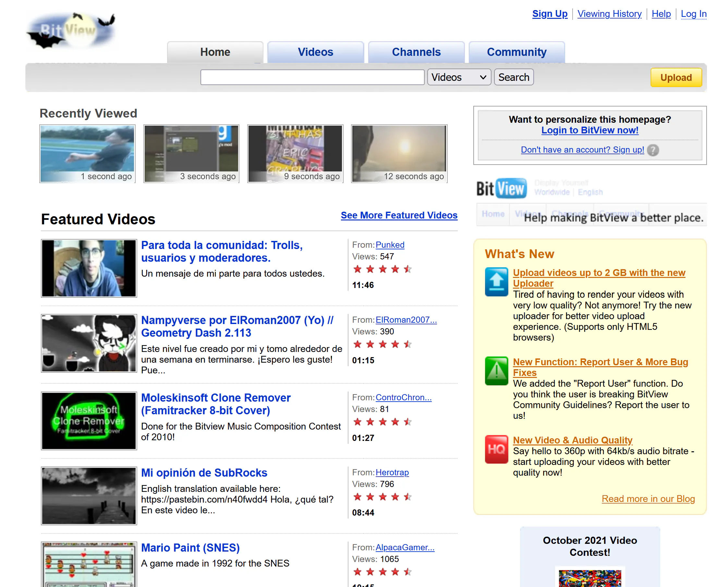Click star rating under Views: 390
Viewport: 728px width, 587px height.
[x=382, y=344]
